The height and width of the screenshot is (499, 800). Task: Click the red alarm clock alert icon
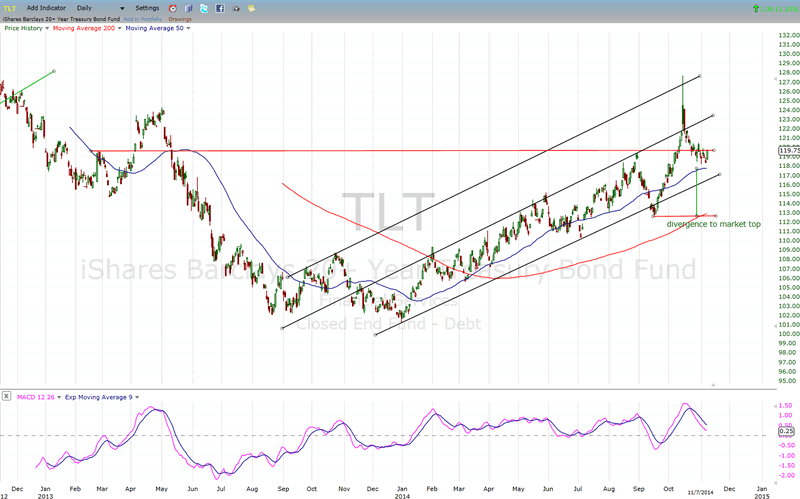point(173,9)
